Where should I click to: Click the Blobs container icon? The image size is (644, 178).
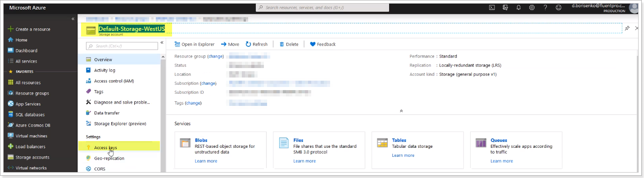(185, 143)
